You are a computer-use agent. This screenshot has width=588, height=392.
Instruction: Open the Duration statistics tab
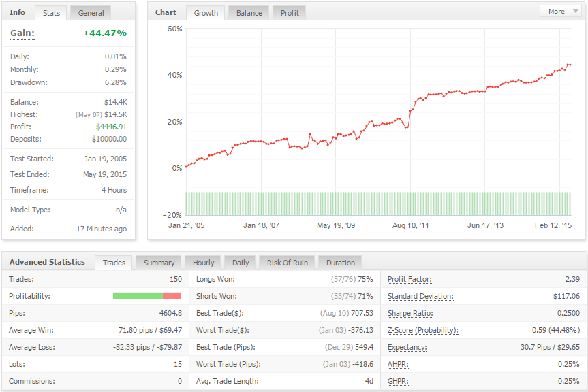[341, 263]
